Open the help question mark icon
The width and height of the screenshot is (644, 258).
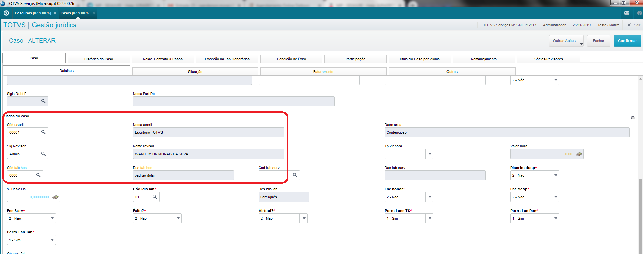coord(639,13)
